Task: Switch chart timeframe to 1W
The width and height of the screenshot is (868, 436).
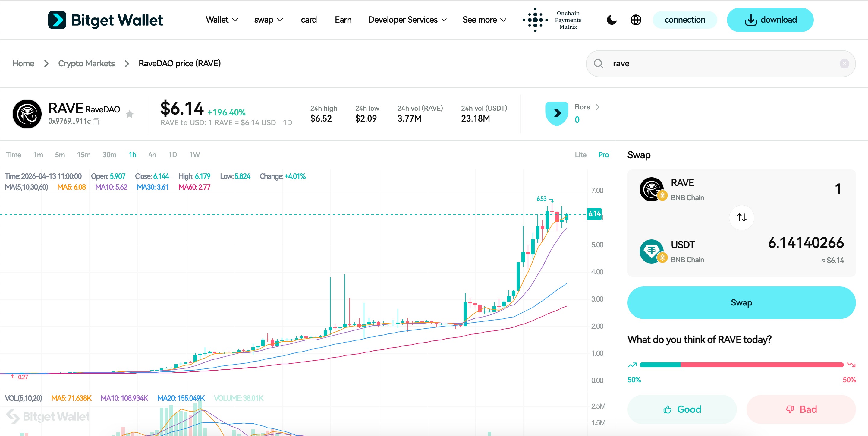Action: 194,155
